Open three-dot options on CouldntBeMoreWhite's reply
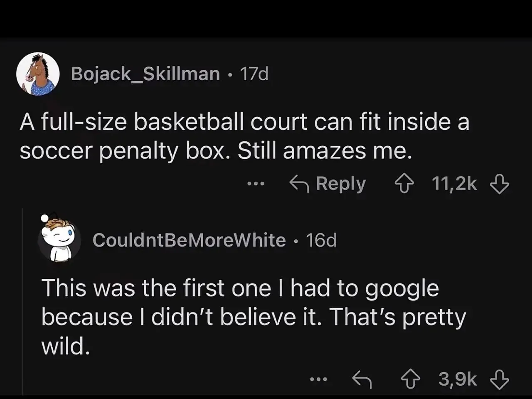This screenshot has height=399, width=532. point(319,379)
